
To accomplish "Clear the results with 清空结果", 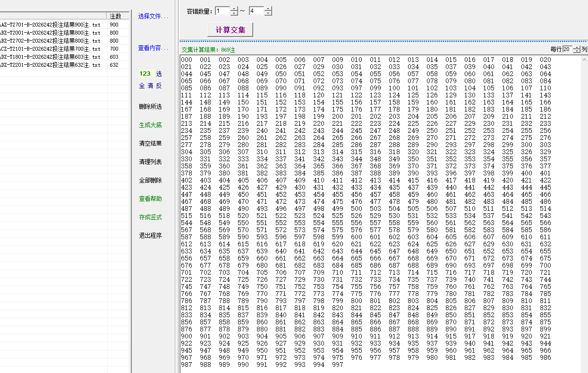I will tap(150, 143).
